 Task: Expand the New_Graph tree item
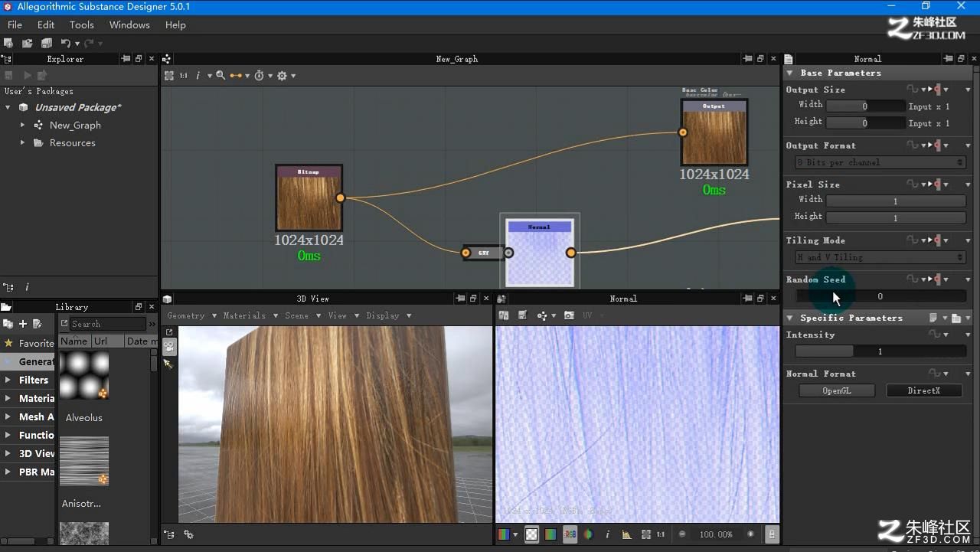point(22,125)
